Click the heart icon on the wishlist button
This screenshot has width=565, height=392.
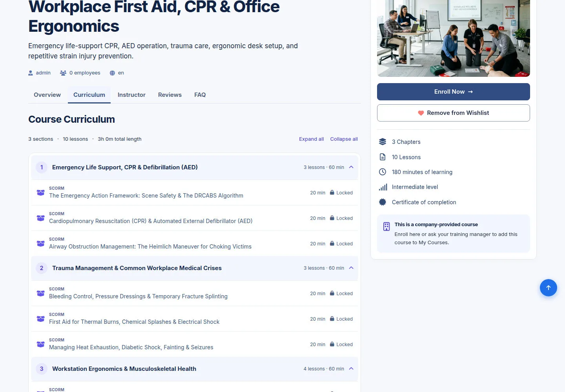coord(421,113)
